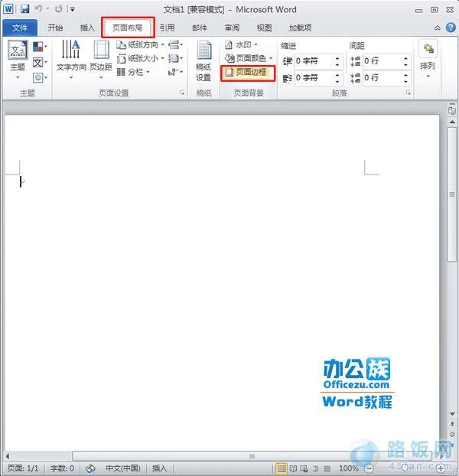
Task: Open the breaks dropdown icon
Action: coord(175,45)
